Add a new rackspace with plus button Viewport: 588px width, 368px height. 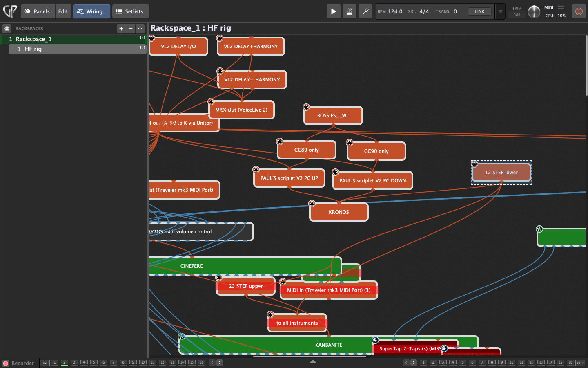pyautogui.click(x=121, y=29)
